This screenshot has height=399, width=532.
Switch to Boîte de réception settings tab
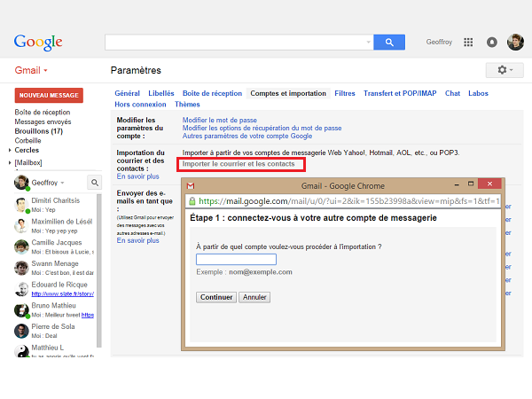213,93
